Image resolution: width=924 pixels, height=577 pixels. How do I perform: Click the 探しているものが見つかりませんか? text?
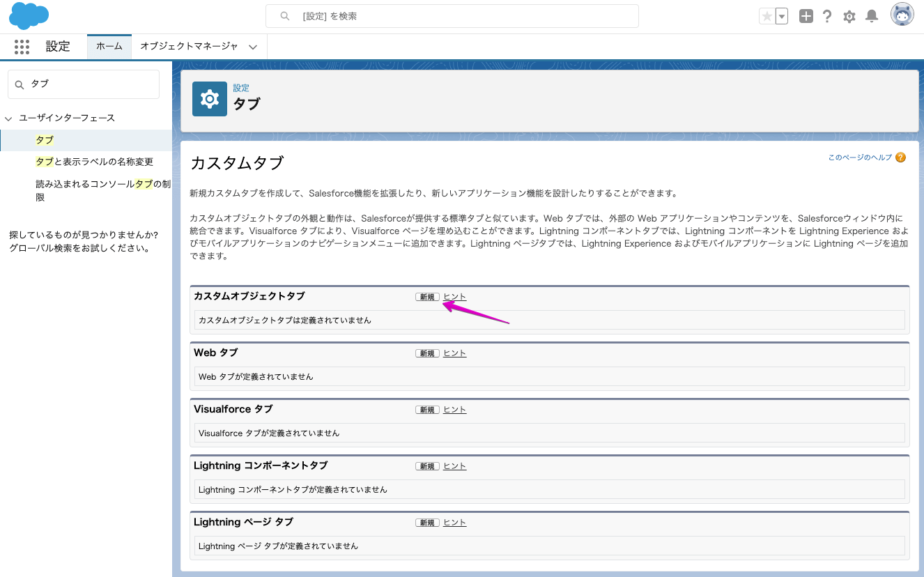point(84,235)
